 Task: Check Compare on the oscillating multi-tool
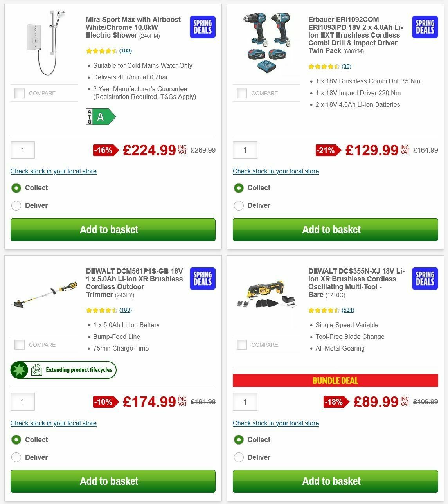[242, 345]
